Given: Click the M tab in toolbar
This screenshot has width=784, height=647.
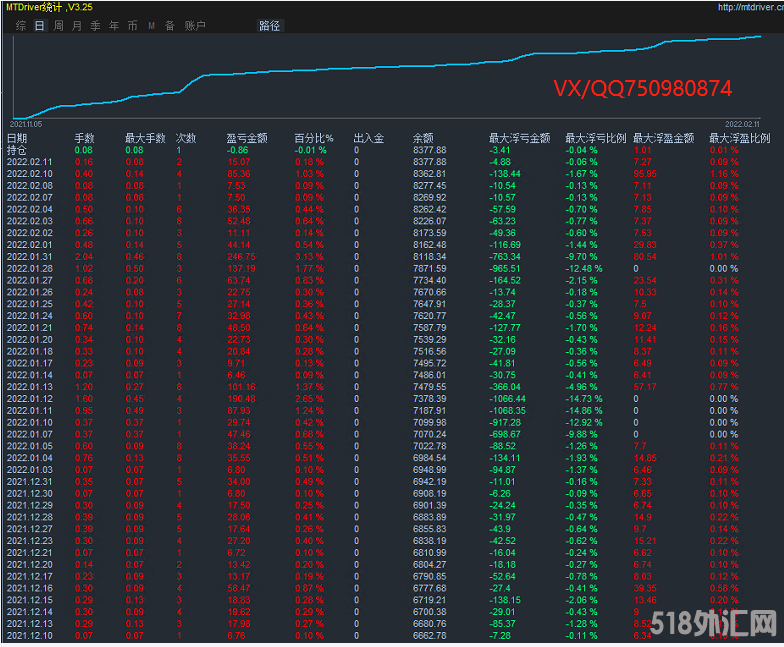Looking at the screenshot, I should pyautogui.click(x=151, y=26).
